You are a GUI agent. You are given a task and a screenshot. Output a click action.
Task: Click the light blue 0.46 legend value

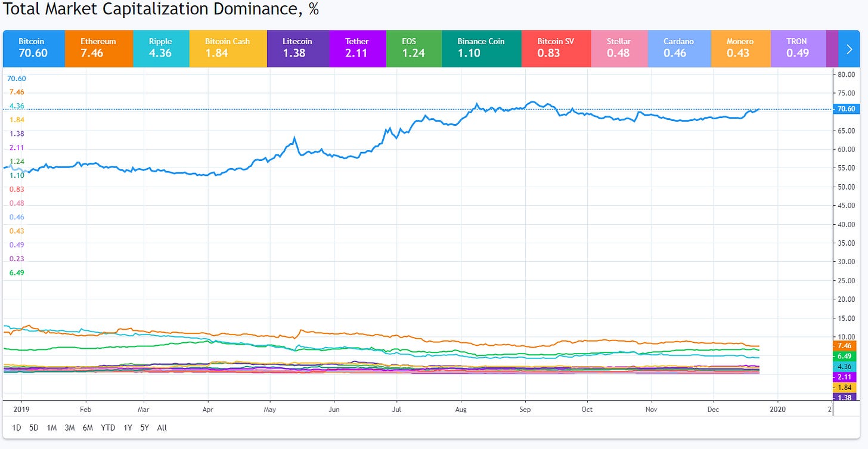tap(17, 217)
